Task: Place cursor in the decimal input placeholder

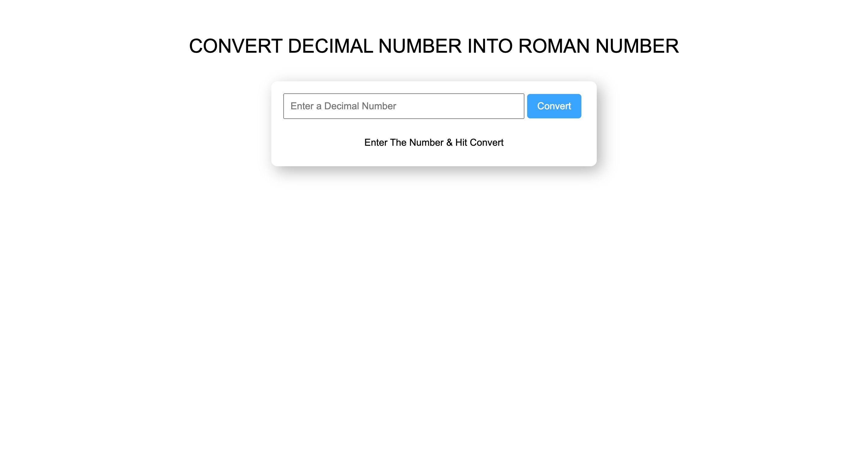Action: [343, 106]
